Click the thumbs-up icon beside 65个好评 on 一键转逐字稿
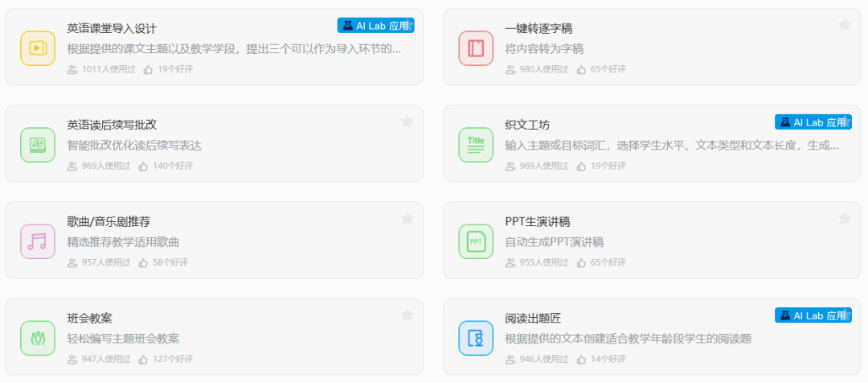The width and height of the screenshot is (868, 383). (x=581, y=69)
